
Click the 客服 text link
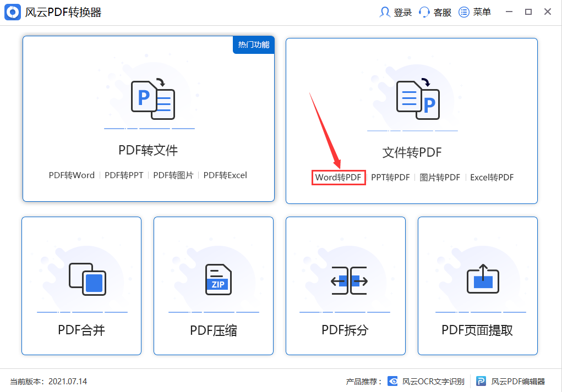coord(443,13)
